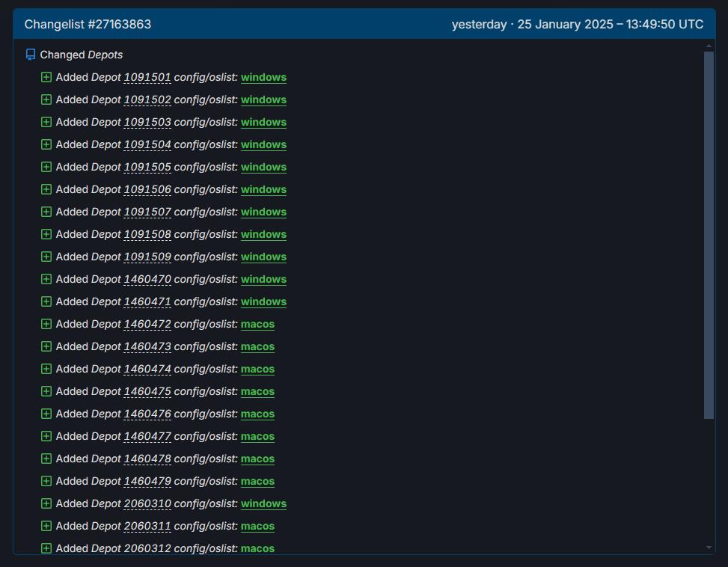Click plus icon beside Depot 1460475
Screen dimensions: 728x567
(x=46, y=391)
